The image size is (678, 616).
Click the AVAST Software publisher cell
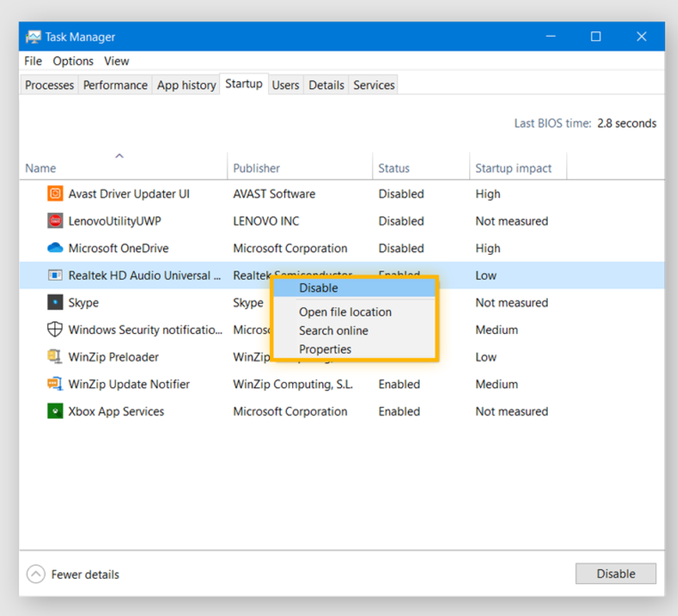(274, 194)
